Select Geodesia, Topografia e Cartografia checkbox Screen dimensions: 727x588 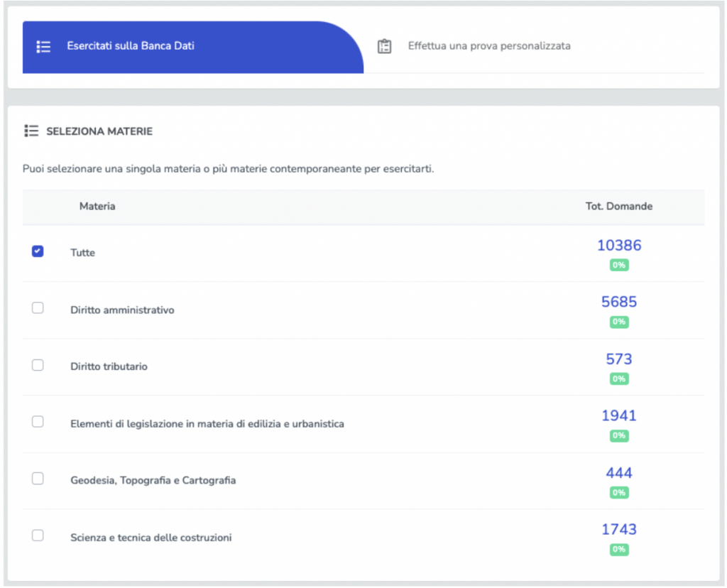tap(38, 479)
